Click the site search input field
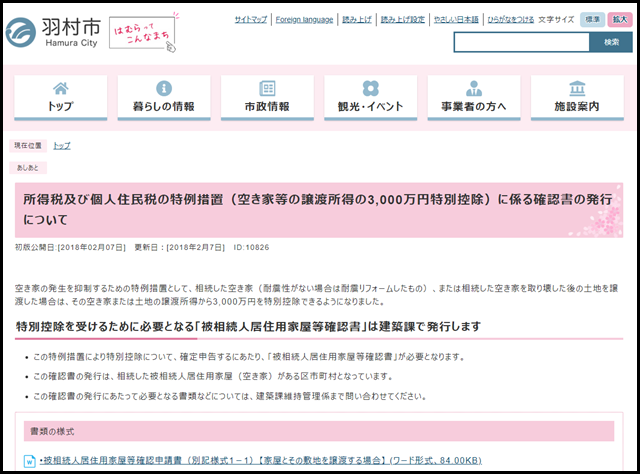The width and height of the screenshot is (640, 474). [x=521, y=42]
